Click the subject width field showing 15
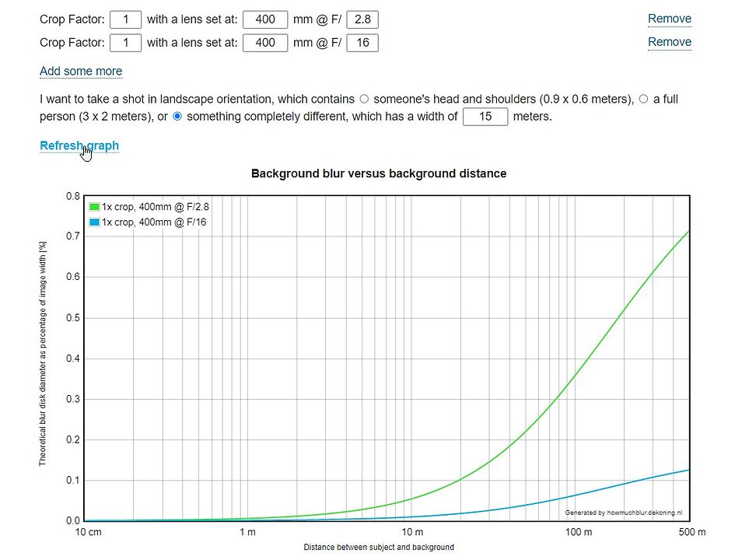This screenshot has width=735, height=560. point(485,117)
